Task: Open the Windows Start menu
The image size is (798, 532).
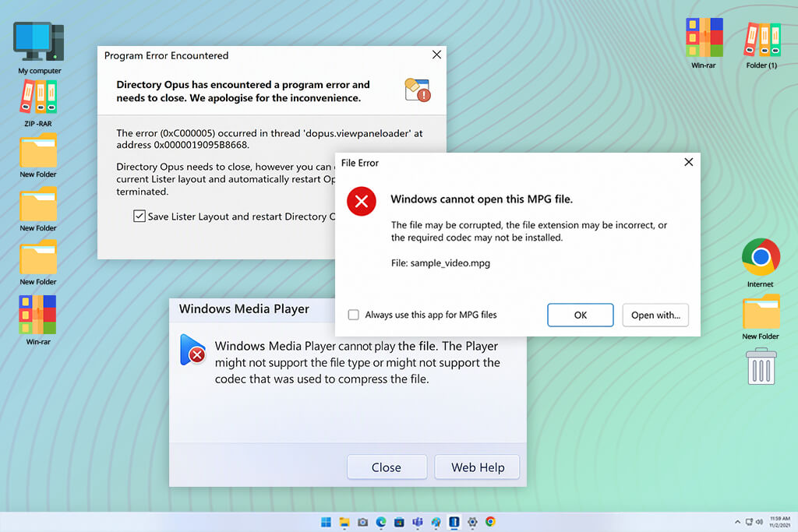Action: [326, 522]
